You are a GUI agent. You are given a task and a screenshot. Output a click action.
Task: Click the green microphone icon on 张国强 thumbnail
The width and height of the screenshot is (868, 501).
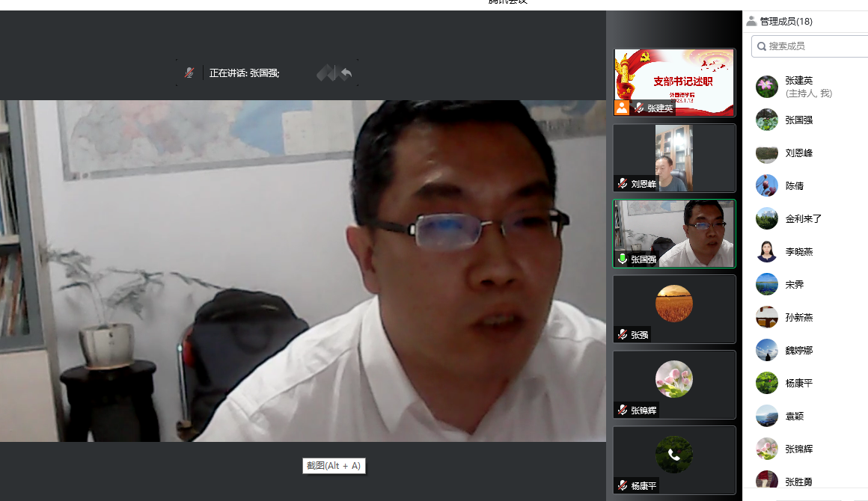point(623,259)
